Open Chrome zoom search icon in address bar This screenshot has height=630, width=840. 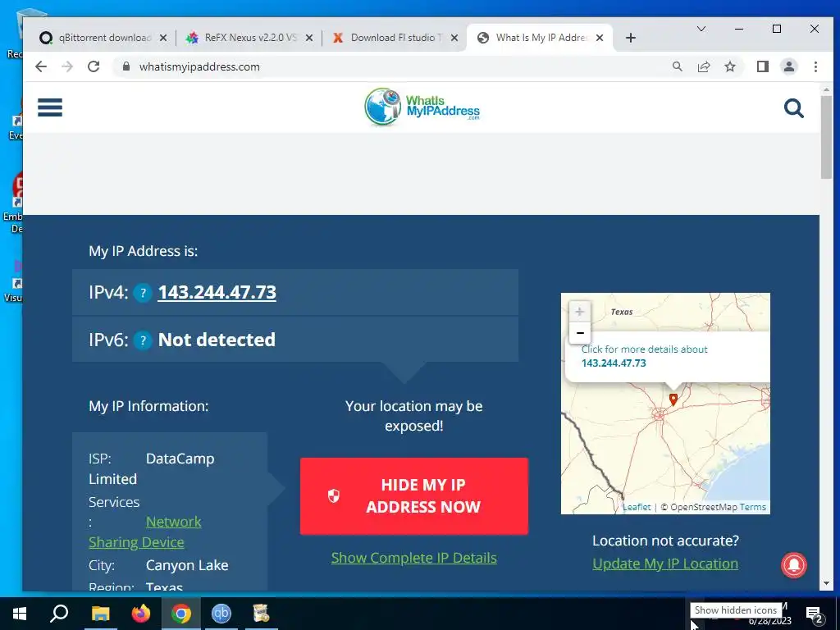click(677, 66)
